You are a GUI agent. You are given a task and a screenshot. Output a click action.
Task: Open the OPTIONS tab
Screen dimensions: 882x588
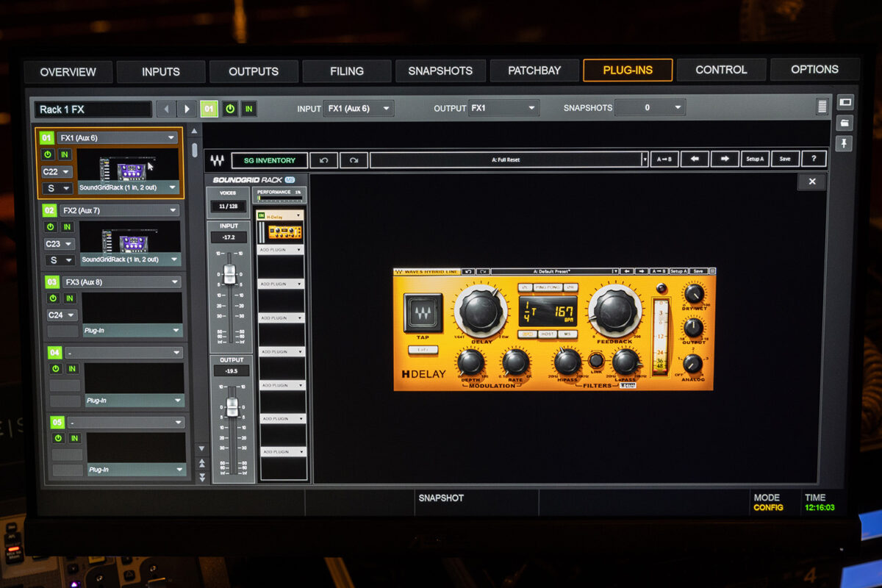pos(814,69)
